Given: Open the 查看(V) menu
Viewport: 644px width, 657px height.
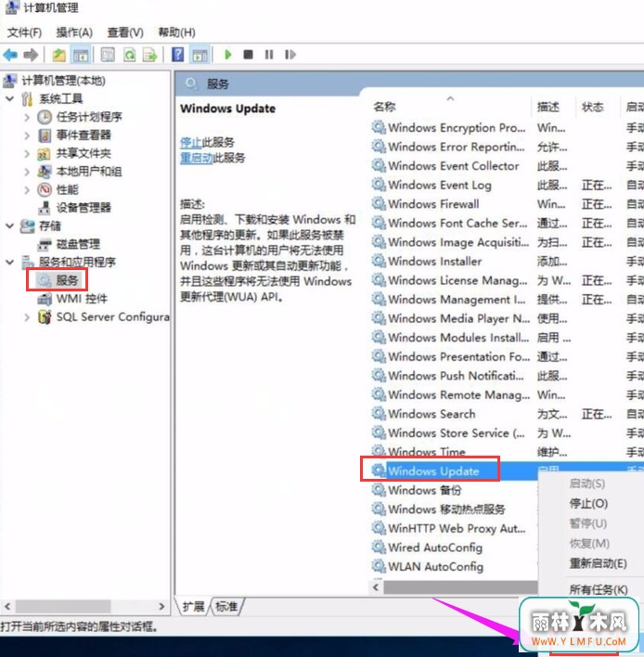Looking at the screenshot, I should (125, 32).
